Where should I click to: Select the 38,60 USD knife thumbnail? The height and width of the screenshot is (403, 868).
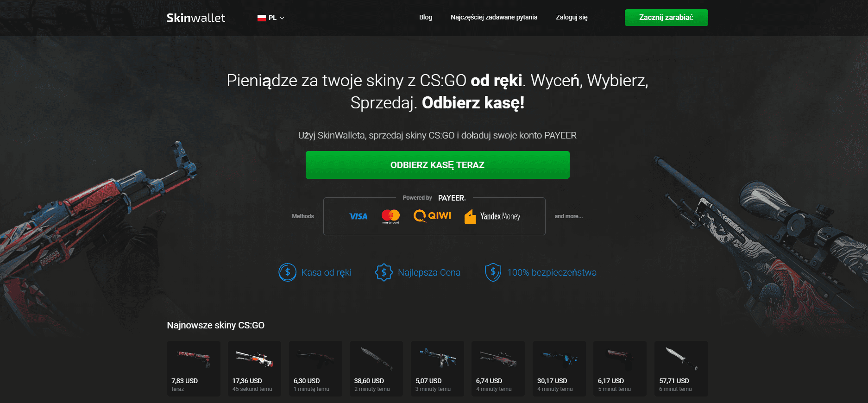coord(376,369)
